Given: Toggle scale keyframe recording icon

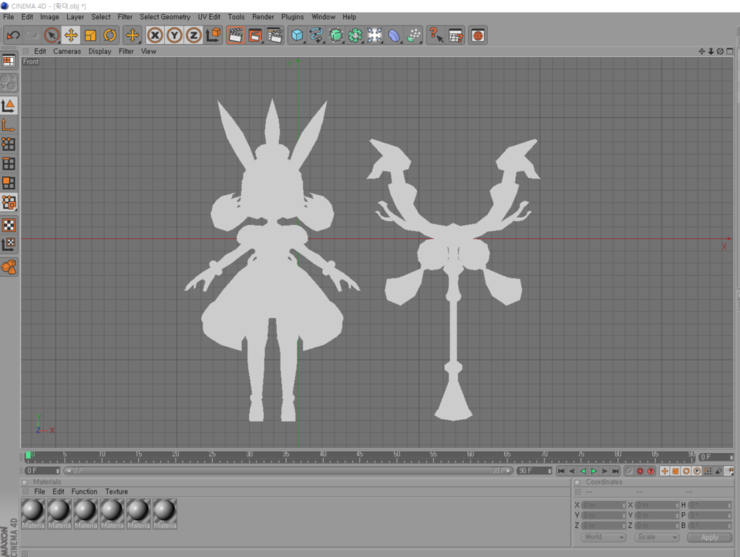Looking at the screenshot, I should coord(675,471).
